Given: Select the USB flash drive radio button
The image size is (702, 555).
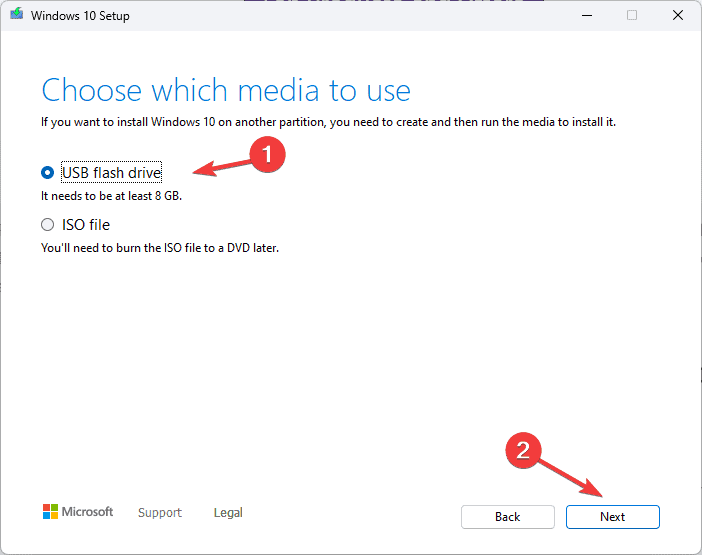Looking at the screenshot, I should [47, 173].
